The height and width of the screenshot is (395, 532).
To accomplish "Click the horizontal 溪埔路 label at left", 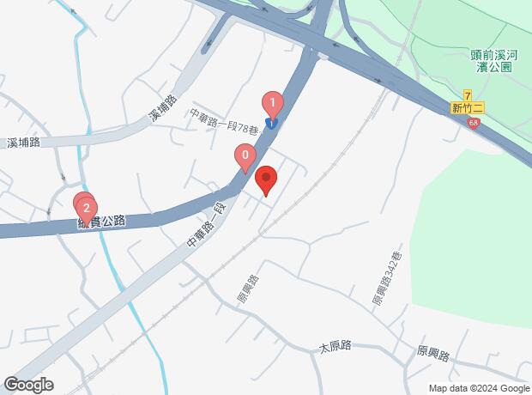I will point(23,143).
